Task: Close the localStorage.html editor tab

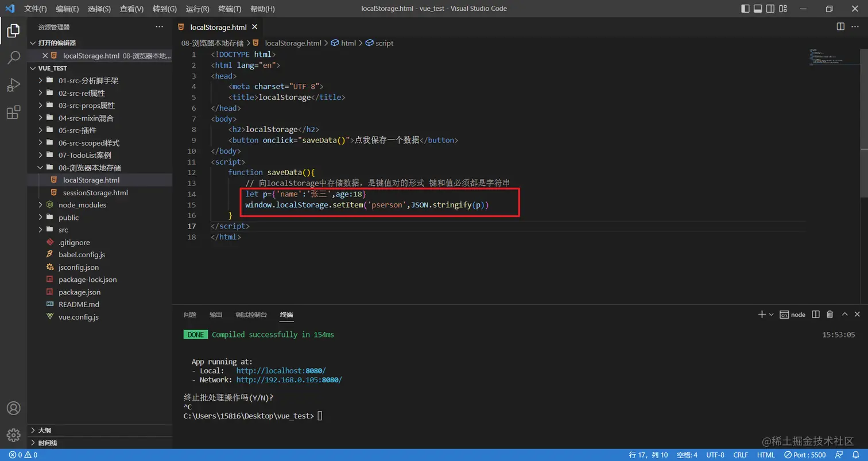Action: point(255,27)
